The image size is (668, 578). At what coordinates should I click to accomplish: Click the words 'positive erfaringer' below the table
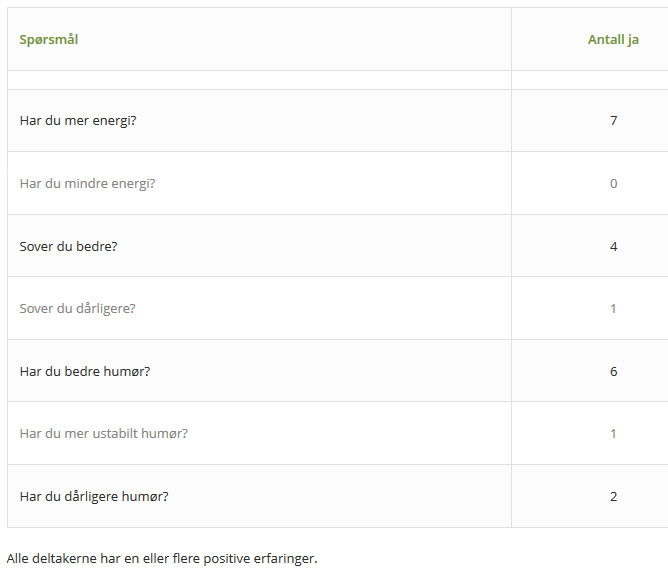coord(260,558)
